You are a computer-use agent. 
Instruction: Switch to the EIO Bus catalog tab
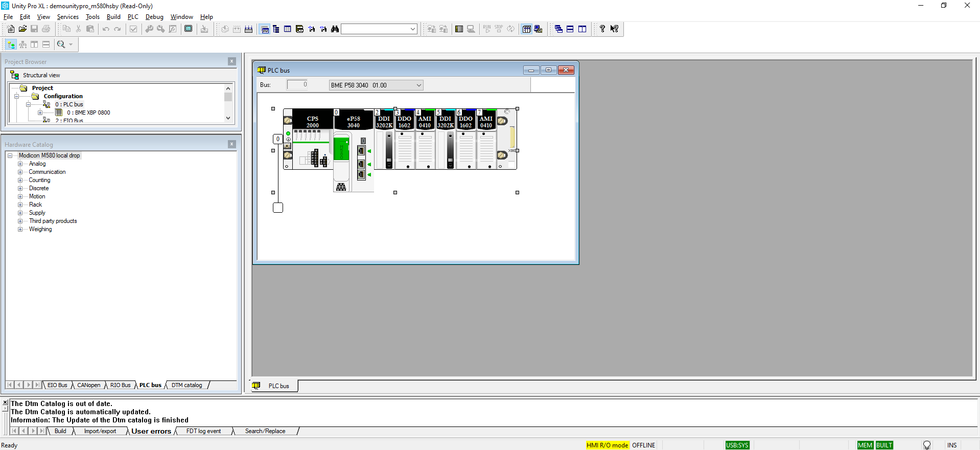point(57,385)
